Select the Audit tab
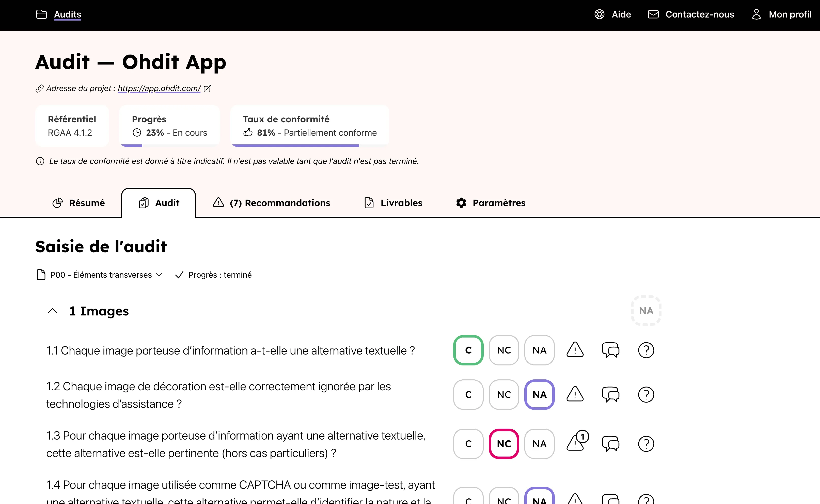This screenshot has height=504, width=820. 159,203
